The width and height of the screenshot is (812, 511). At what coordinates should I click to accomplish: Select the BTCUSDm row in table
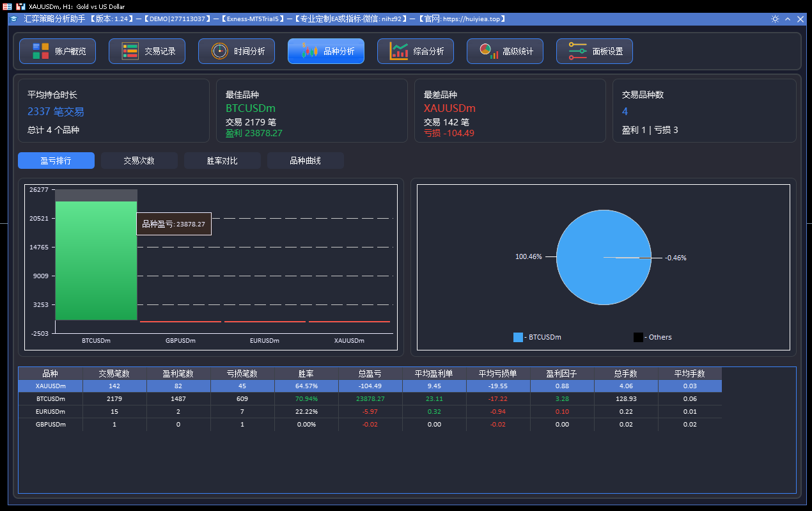(x=370, y=398)
